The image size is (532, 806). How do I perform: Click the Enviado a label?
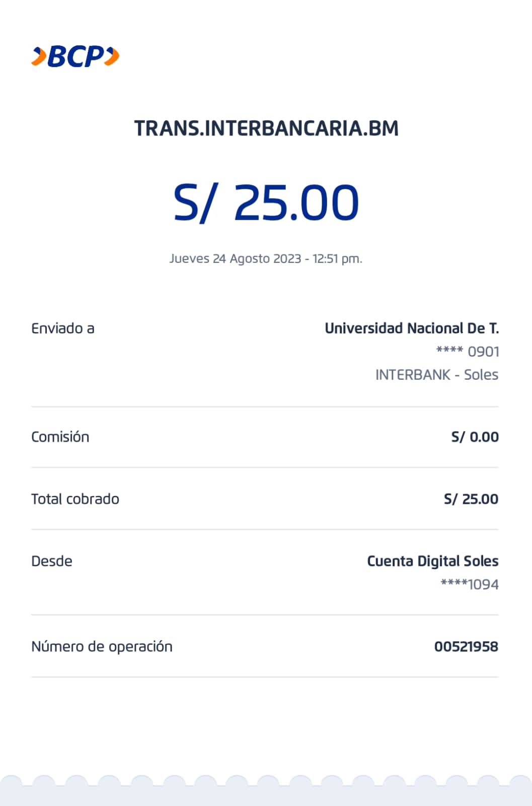click(63, 328)
